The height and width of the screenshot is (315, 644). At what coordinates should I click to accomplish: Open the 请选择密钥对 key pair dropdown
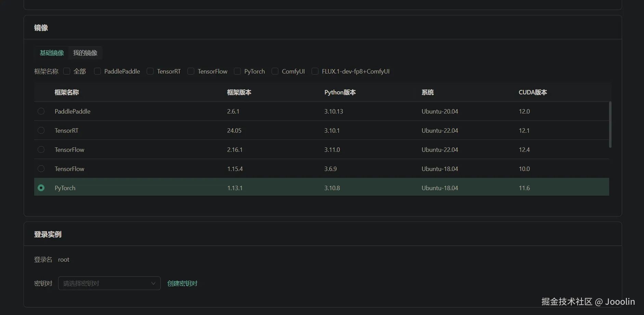[x=109, y=283]
